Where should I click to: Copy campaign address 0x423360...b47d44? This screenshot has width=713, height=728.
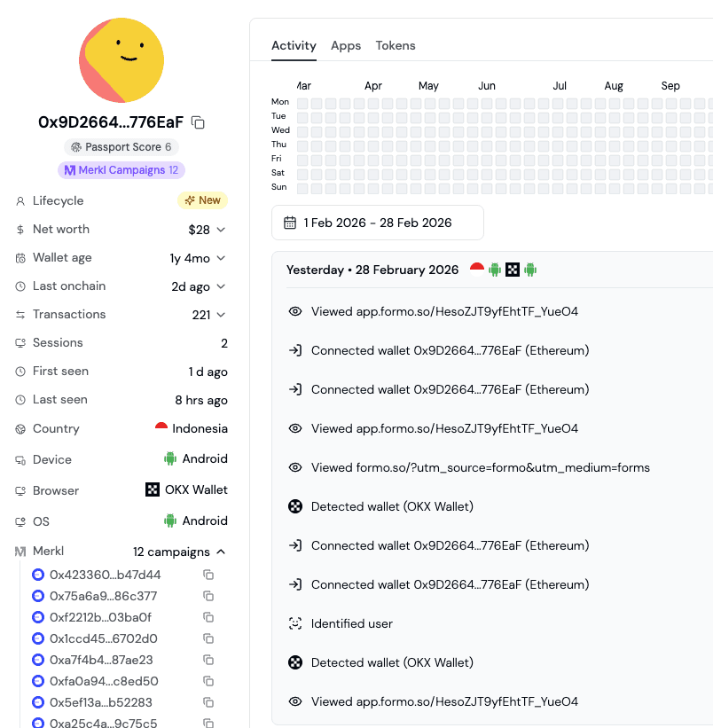208,575
